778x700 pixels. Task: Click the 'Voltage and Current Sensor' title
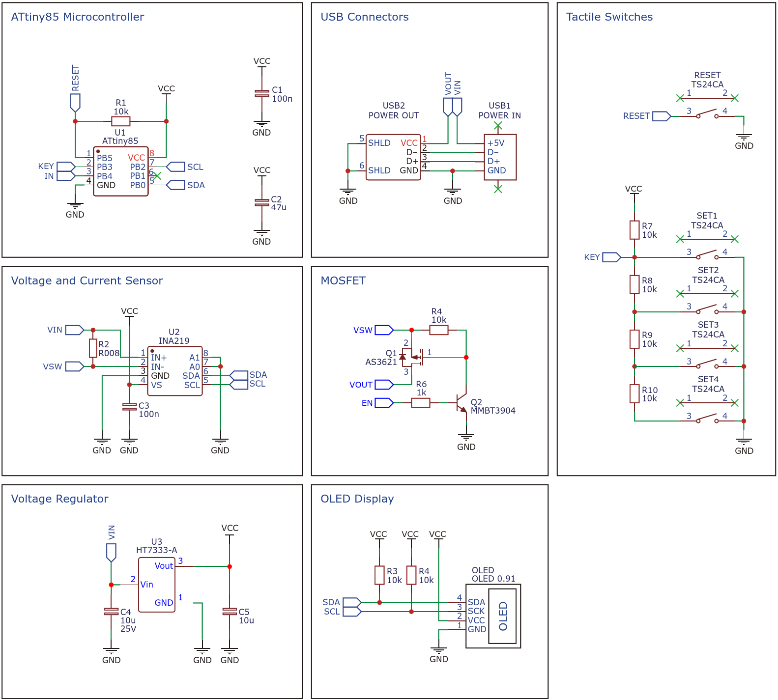(87, 281)
